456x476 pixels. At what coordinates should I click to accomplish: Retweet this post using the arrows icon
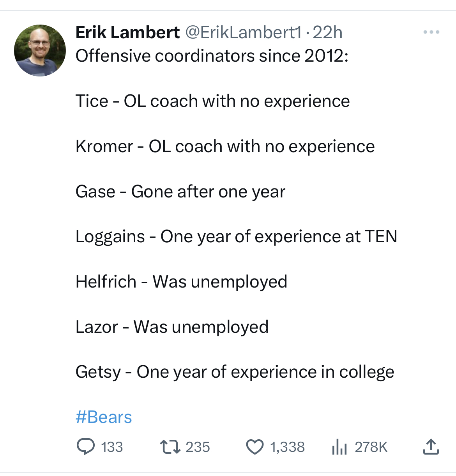pos(170,447)
